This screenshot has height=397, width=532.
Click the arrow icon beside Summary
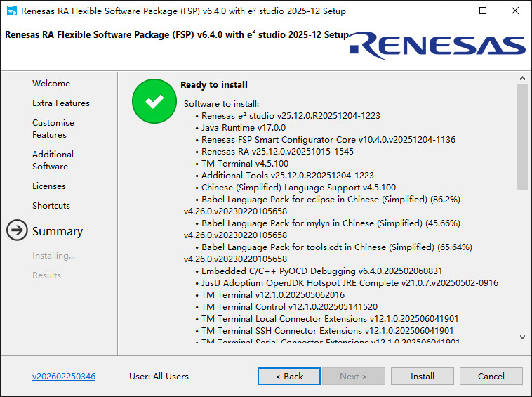click(x=17, y=230)
